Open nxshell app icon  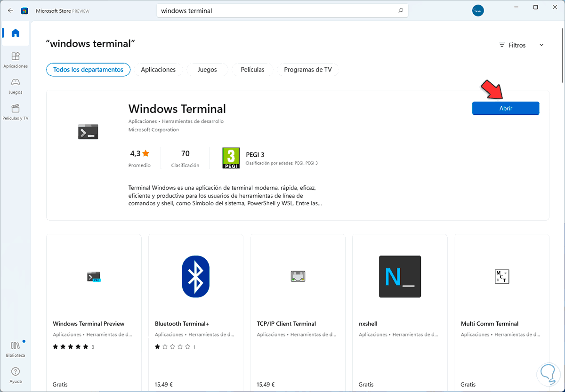[x=400, y=277]
